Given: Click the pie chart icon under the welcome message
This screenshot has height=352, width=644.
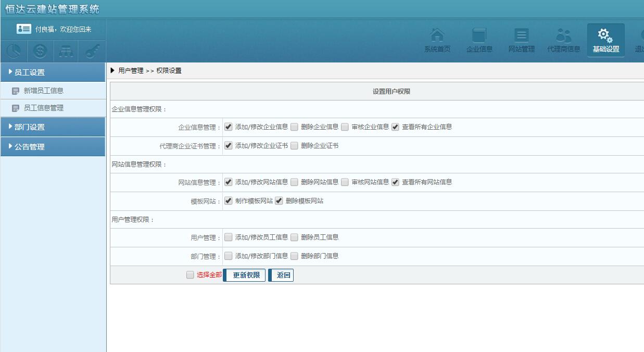Looking at the screenshot, I should pos(14,51).
